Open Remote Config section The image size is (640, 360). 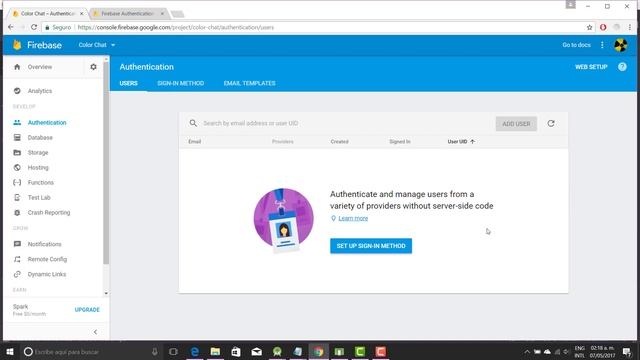click(47, 259)
